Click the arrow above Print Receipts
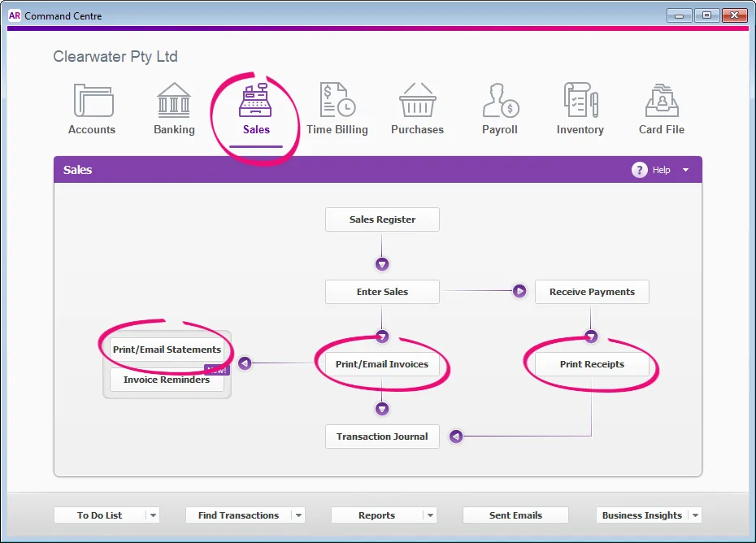Screen dimensions: 756x543 pyautogui.click(x=591, y=336)
